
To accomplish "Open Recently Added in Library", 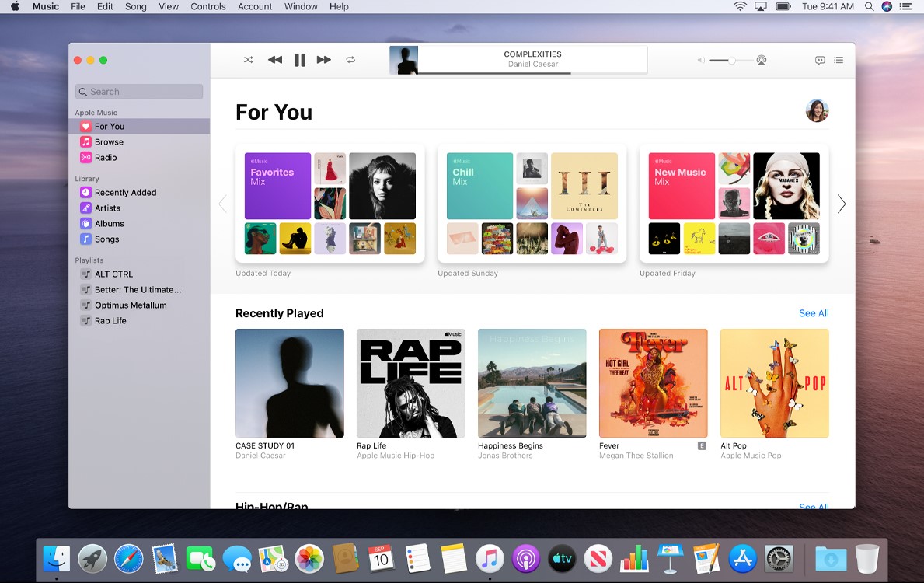I will click(x=125, y=193).
